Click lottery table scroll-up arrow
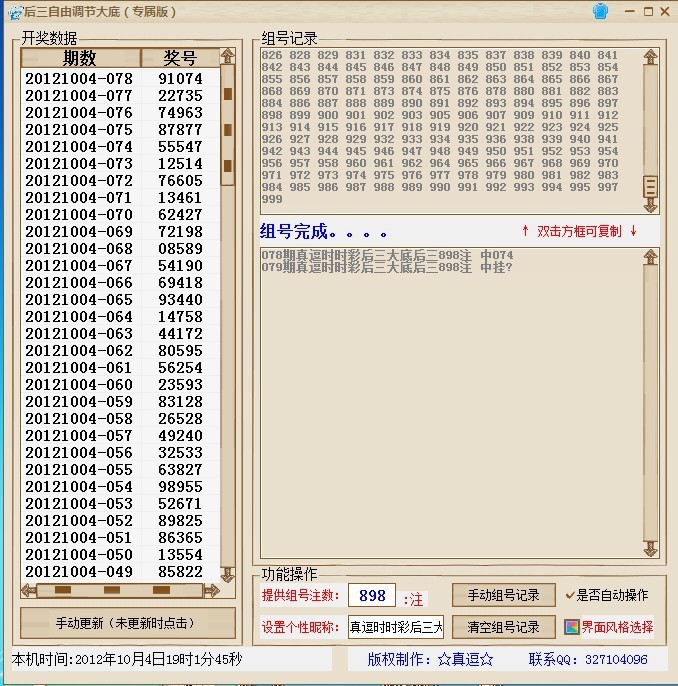The width and height of the screenshot is (678, 686). coord(227,56)
